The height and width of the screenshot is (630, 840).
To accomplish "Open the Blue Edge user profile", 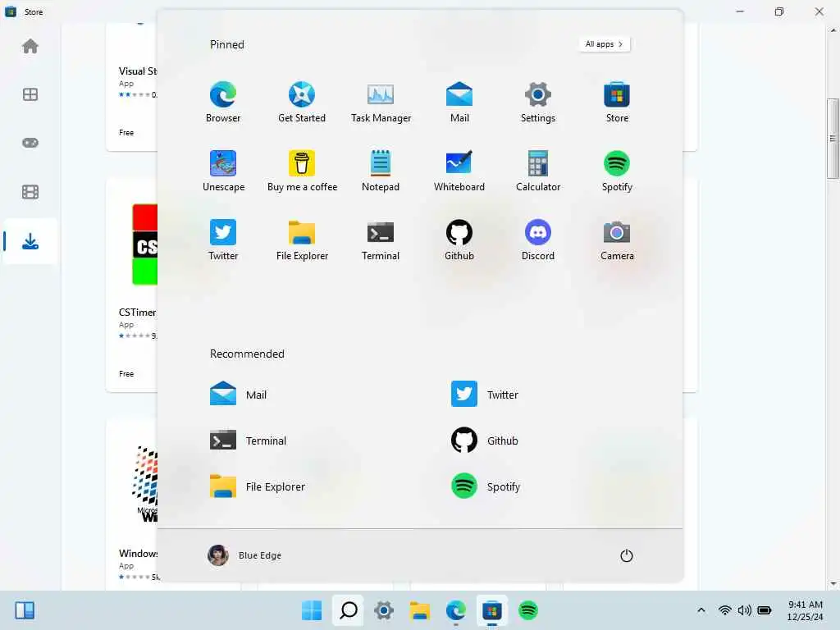I will tap(244, 555).
